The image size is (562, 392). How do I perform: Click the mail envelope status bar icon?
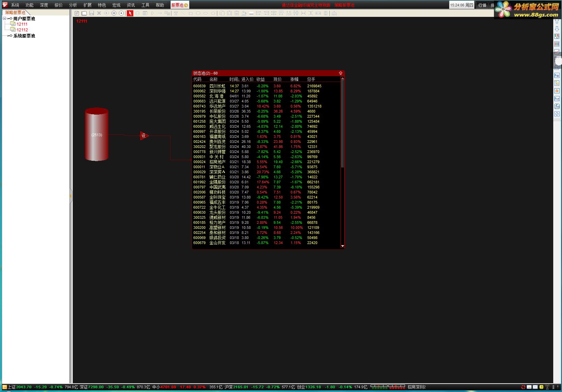point(535,387)
